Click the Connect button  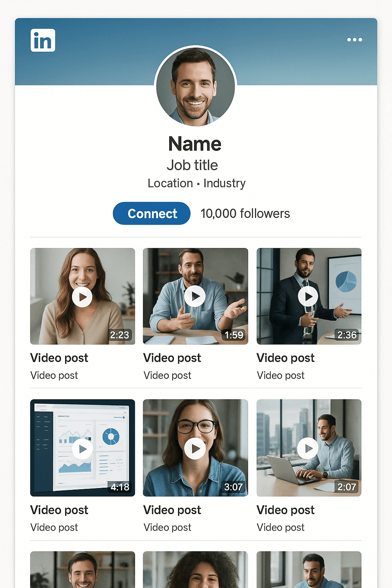pyautogui.click(x=151, y=213)
